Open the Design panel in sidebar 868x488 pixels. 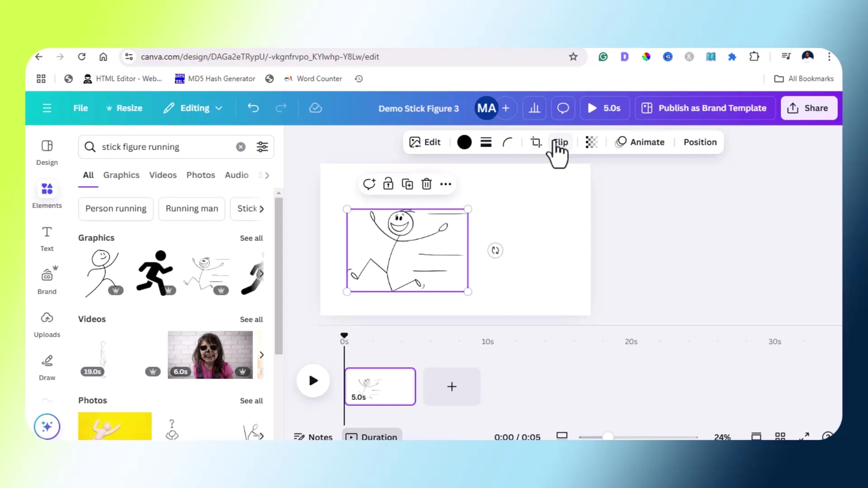47,153
